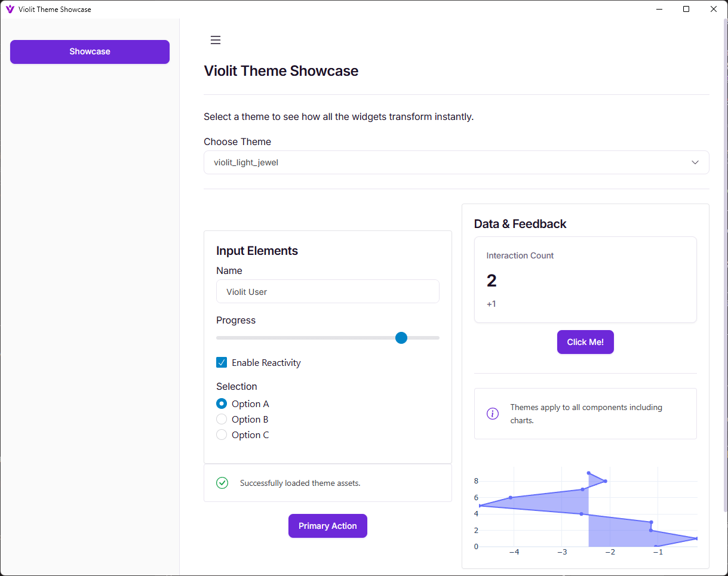Click the info icon in themes notice
The height and width of the screenshot is (576, 728).
[x=493, y=414]
